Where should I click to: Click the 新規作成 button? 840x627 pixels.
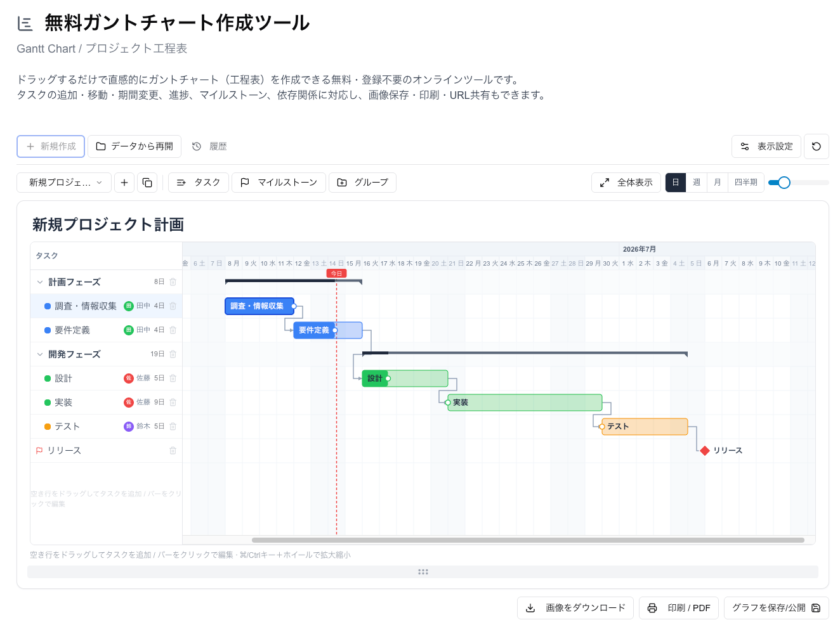51,146
